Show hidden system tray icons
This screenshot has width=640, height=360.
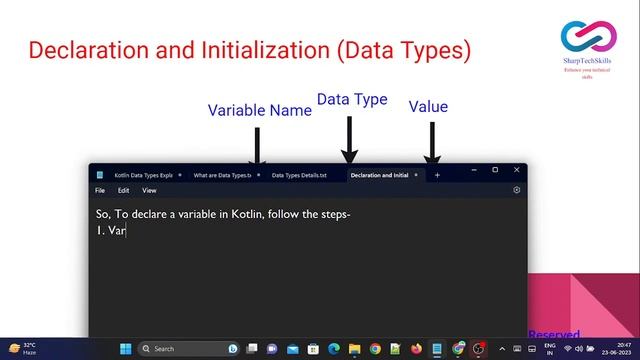502,349
